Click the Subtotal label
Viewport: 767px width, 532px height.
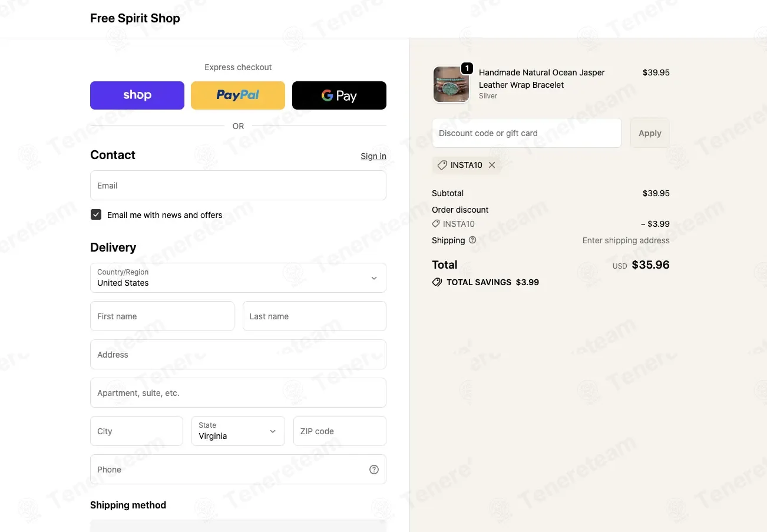pyautogui.click(x=448, y=193)
